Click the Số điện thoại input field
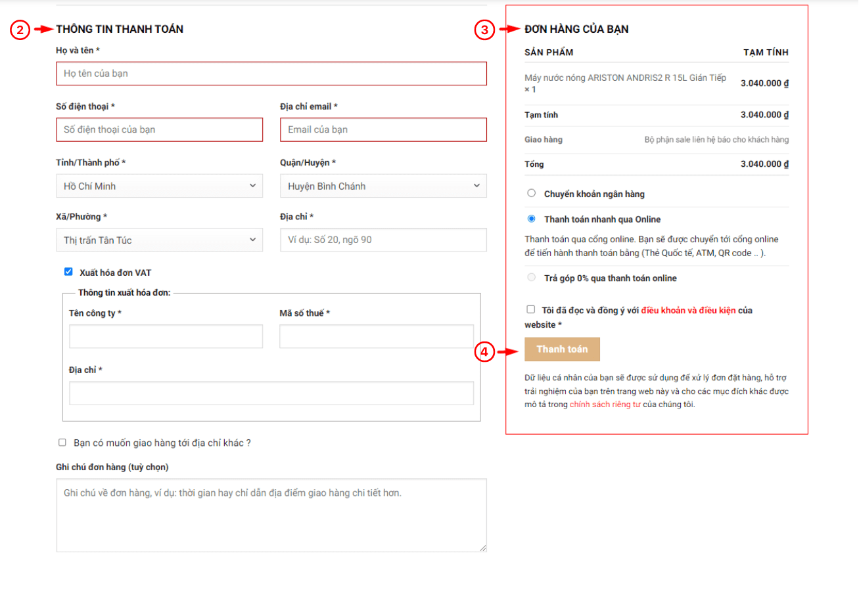This screenshot has width=859, height=616. tap(159, 130)
